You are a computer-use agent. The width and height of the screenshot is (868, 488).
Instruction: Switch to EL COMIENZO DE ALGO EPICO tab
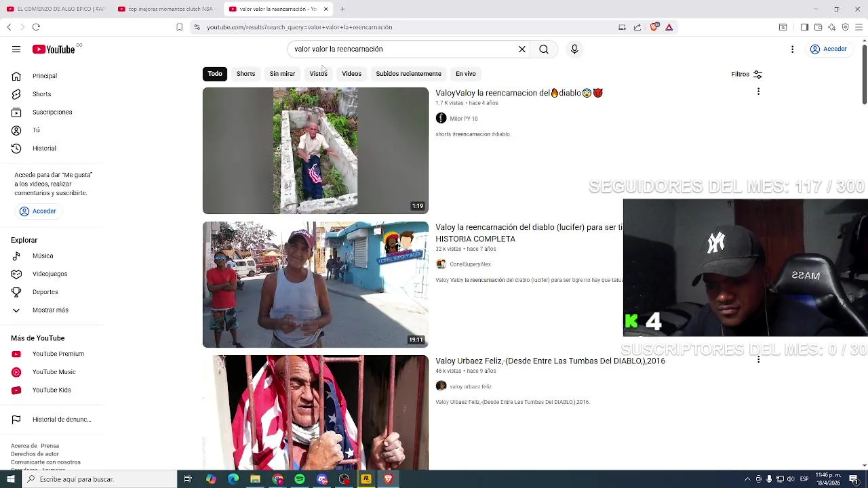click(56, 9)
